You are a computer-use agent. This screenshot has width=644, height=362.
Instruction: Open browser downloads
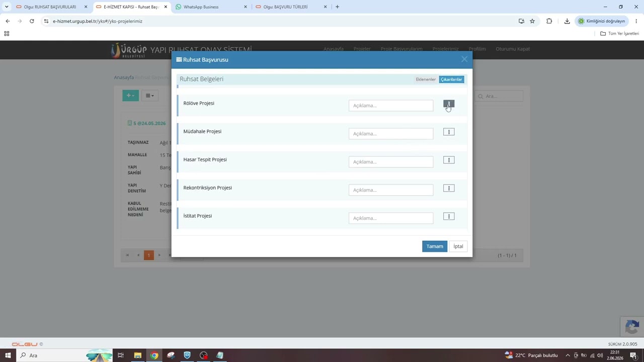[567, 21]
